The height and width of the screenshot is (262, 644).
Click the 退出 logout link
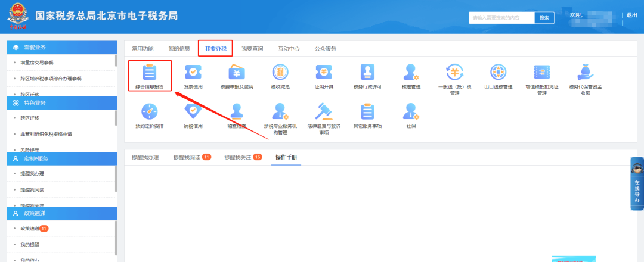tap(631, 15)
